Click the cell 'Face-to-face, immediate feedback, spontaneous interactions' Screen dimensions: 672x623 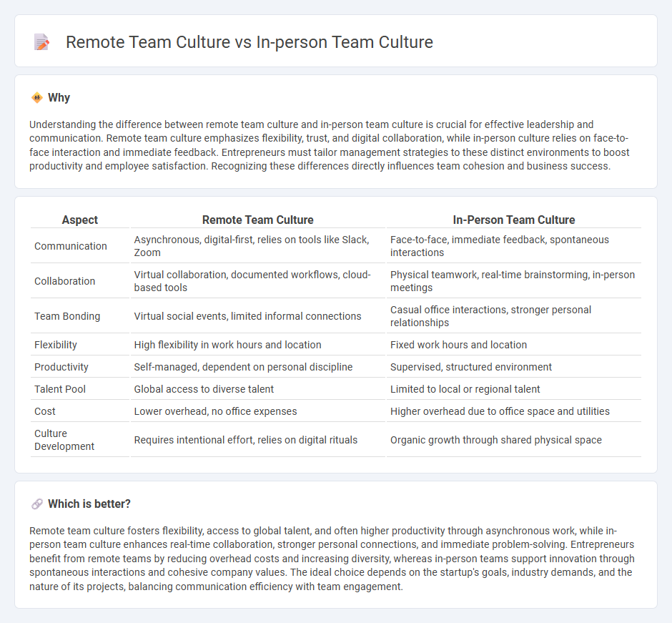click(x=514, y=246)
